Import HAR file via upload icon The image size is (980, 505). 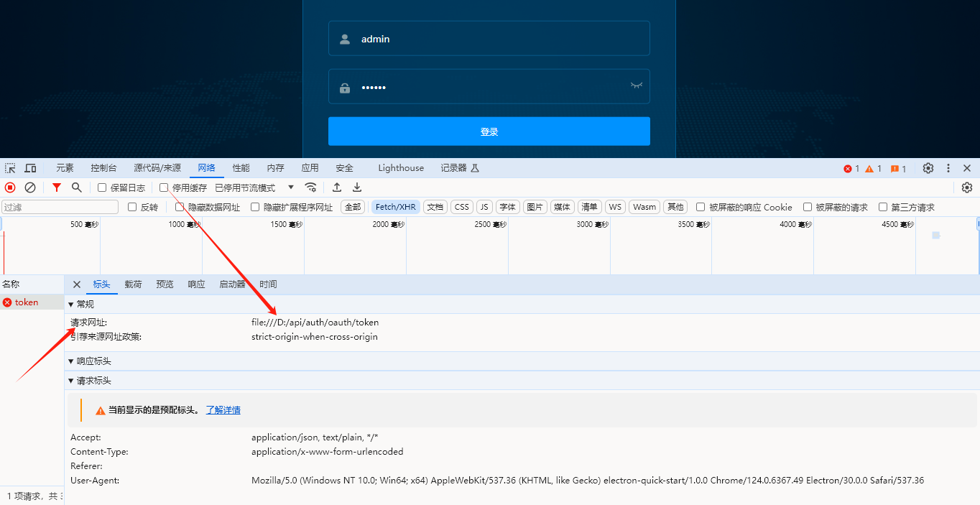(336, 187)
